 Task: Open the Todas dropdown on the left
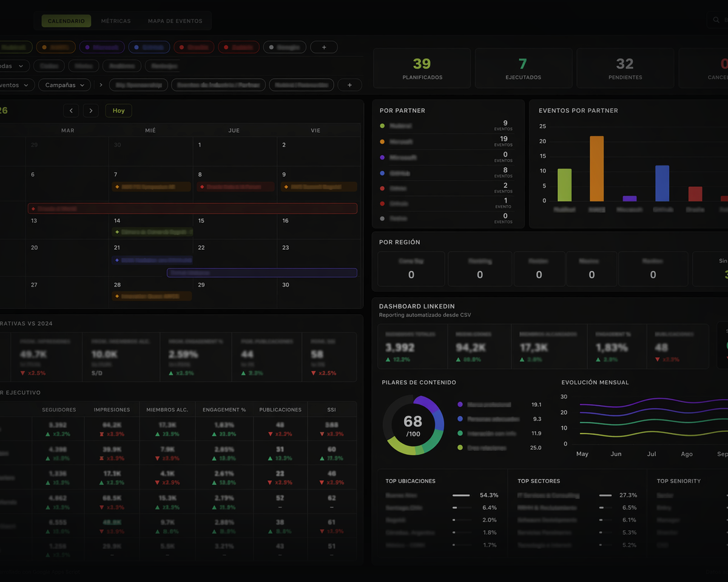pyautogui.click(x=8, y=65)
